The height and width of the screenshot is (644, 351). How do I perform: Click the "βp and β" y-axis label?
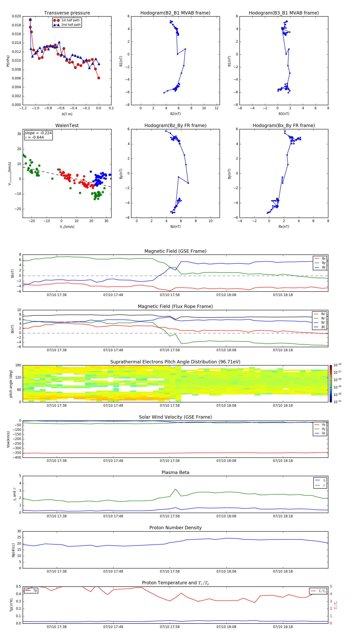[14, 494]
